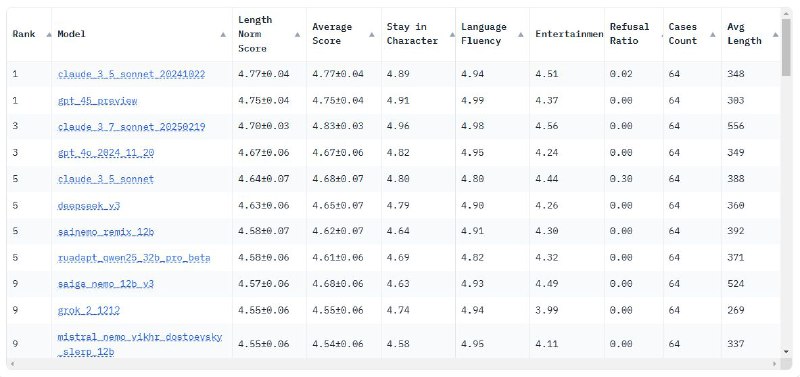Open saiga_nemo_12b_v3 model link

tap(106, 284)
